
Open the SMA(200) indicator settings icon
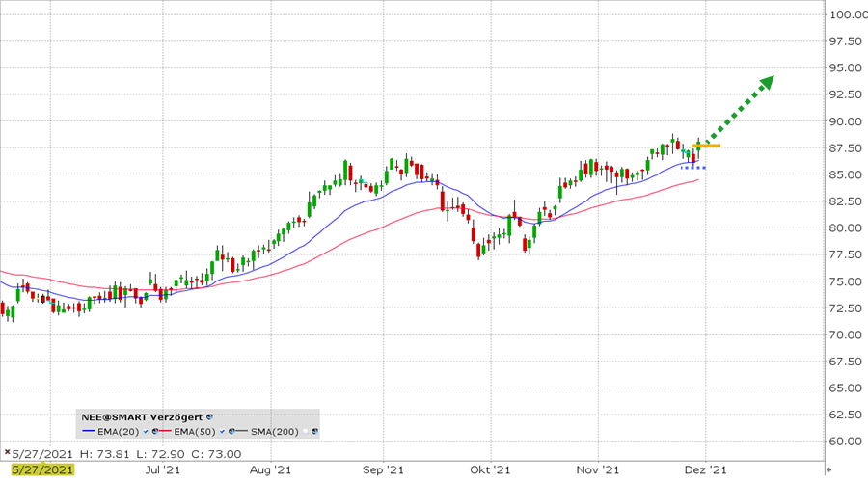314,431
